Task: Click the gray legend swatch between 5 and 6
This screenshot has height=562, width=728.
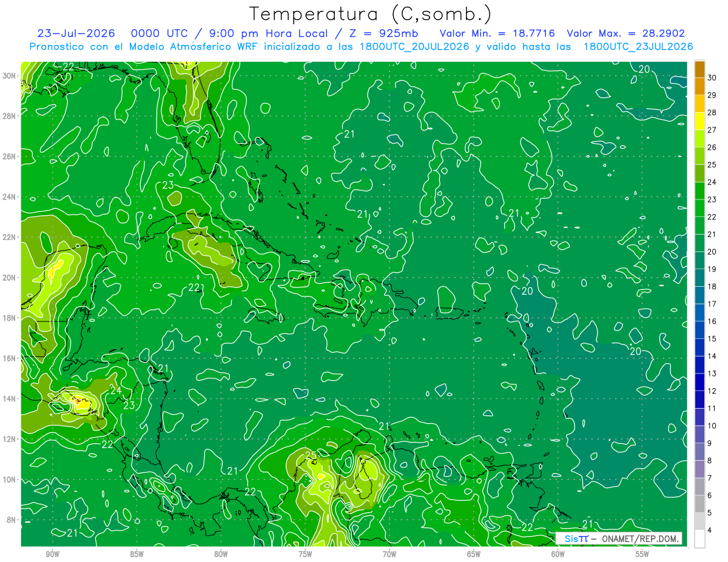Action: tap(699, 504)
